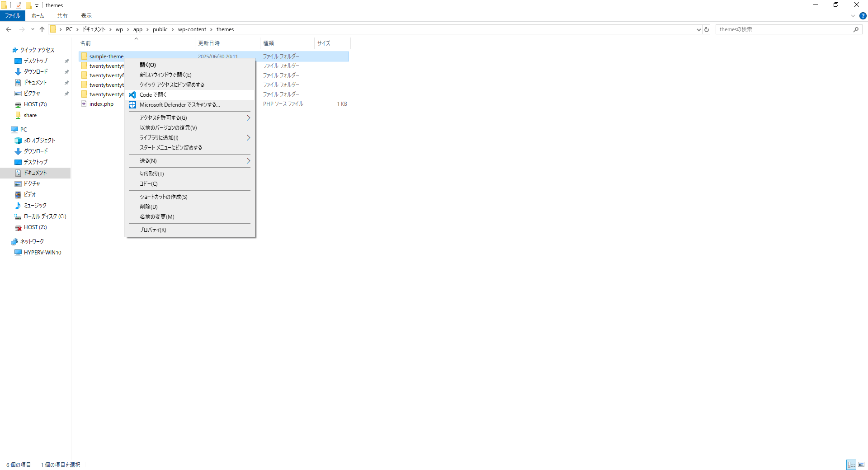This screenshot has height=470, width=868.
Task: Open Quick Access Toolbar customize dropdown
Action: [x=37, y=5]
